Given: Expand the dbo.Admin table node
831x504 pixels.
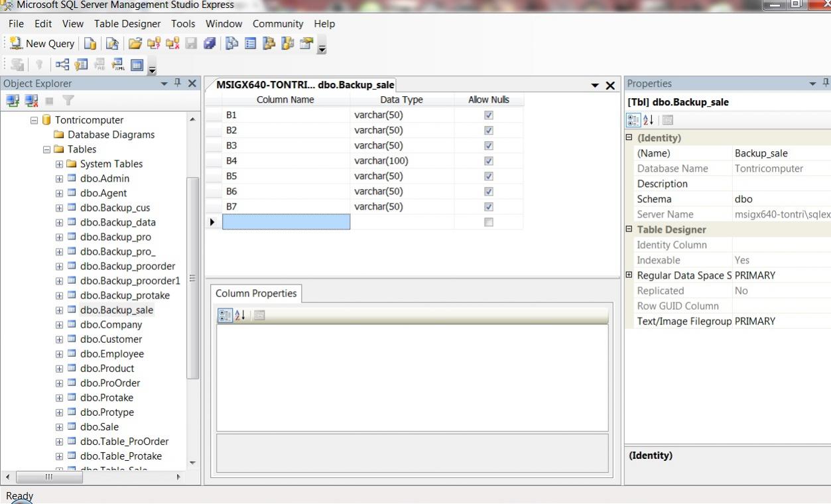Looking at the screenshot, I should (60, 178).
